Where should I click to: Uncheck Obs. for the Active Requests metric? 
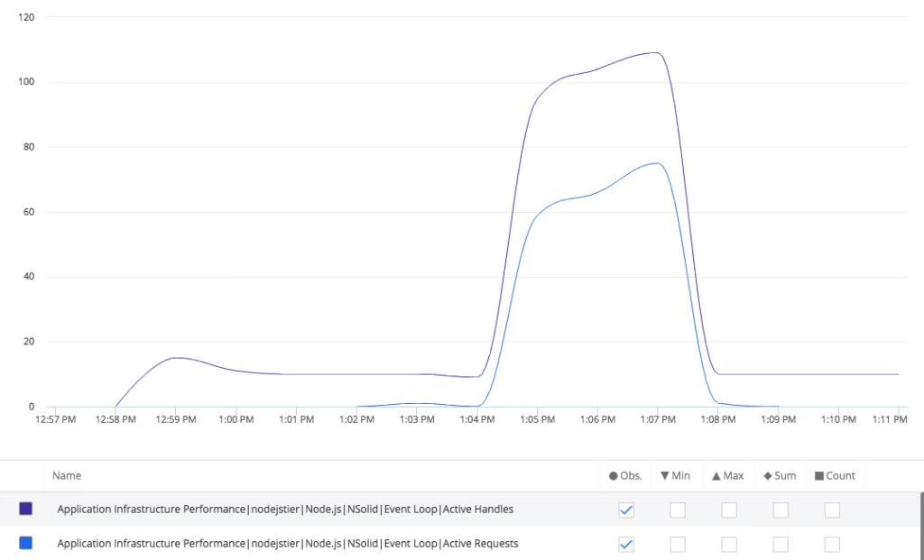point(626,545)
